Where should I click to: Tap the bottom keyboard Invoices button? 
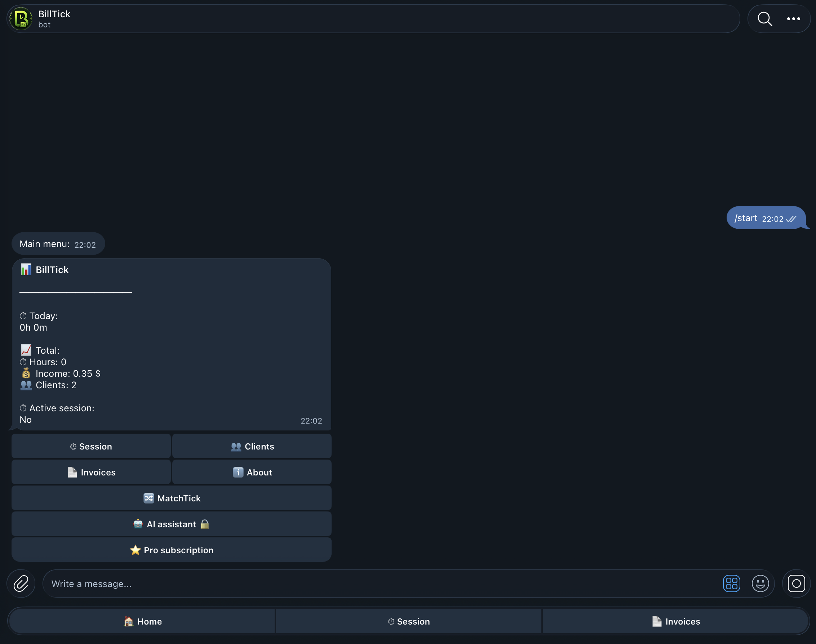pyautogui.click(x=675, y=621)
